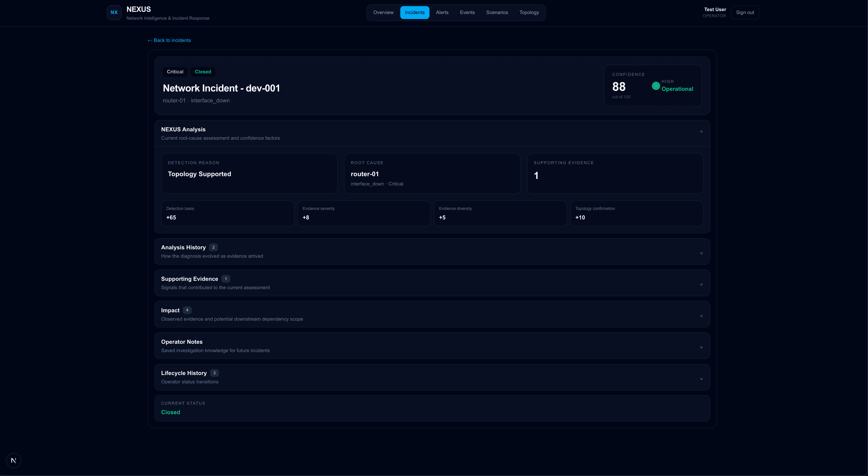Open the Topology tab
This screenshot has width=868, height=476.
(x=529, y=12)
